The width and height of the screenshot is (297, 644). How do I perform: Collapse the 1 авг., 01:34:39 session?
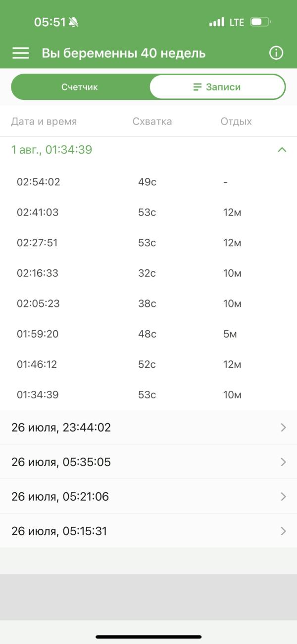pyautogui.click(x=282, y=150)
